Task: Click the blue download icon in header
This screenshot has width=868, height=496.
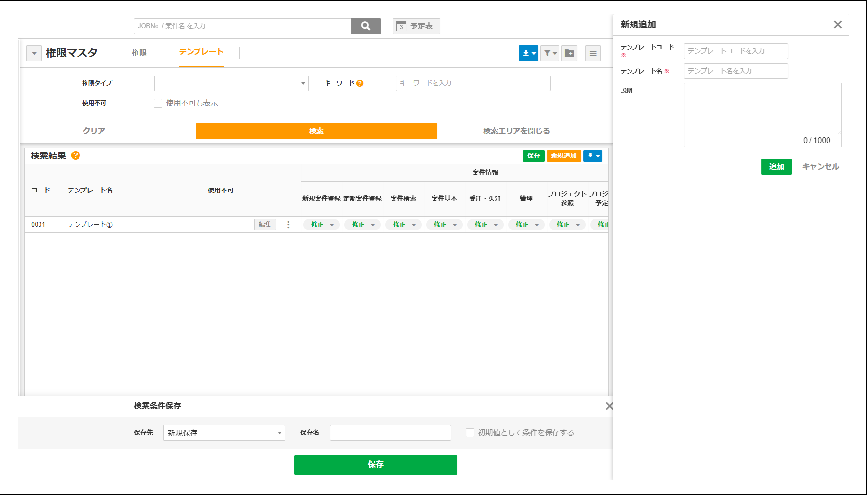Action: 528,53
